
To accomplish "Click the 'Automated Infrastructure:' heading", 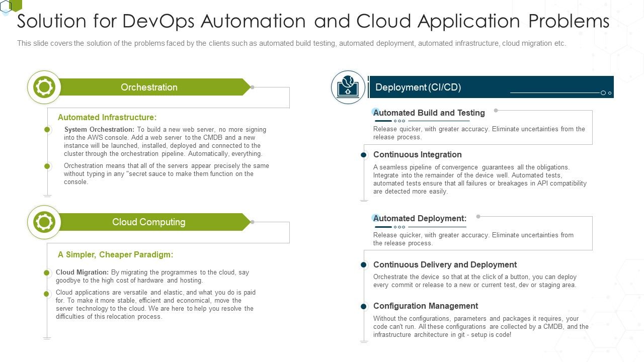I will pos(107,117).
